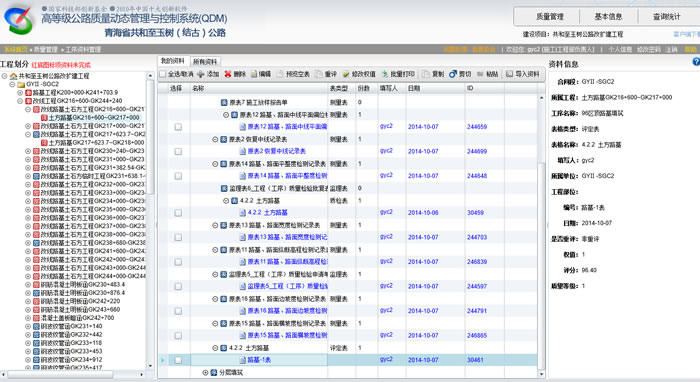Expand the 分层填筑 node at the list bottom
Screen dimensions: 700x382
click(205, 372)
